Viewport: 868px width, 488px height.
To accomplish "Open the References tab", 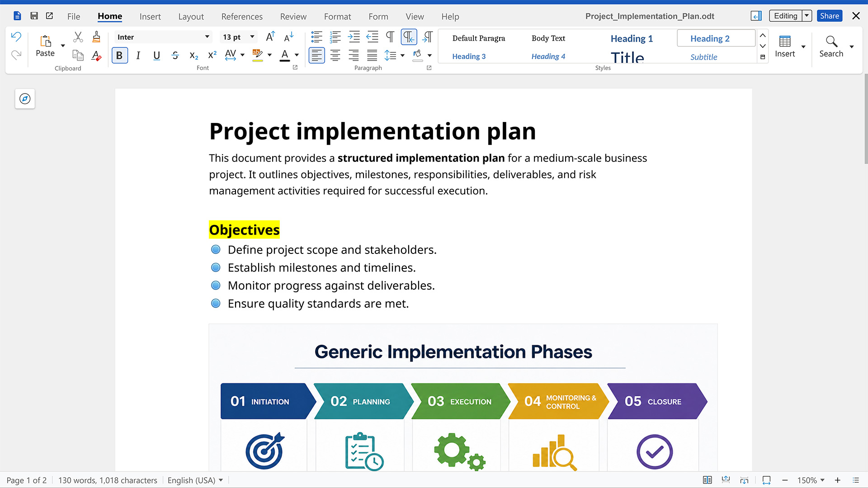I will [x=242, y=17].
